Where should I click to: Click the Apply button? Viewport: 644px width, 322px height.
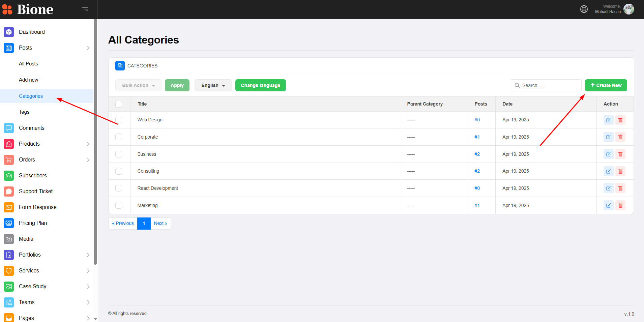point(177,85)
